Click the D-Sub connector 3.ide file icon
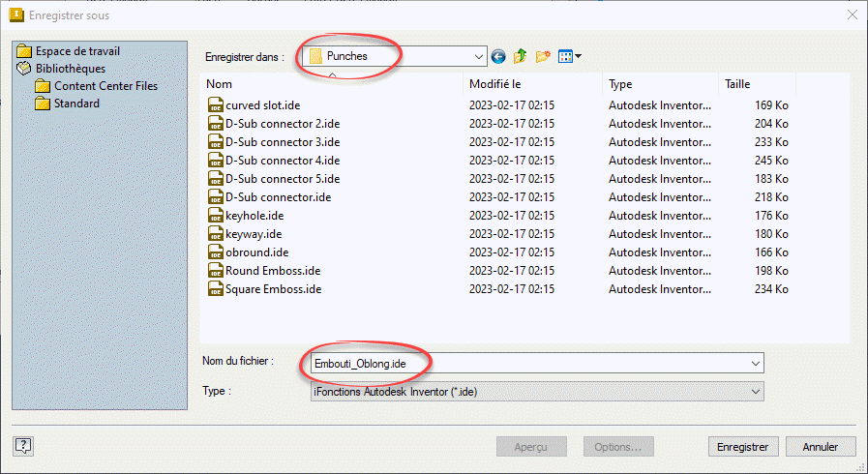 click(x=216, y=142)
